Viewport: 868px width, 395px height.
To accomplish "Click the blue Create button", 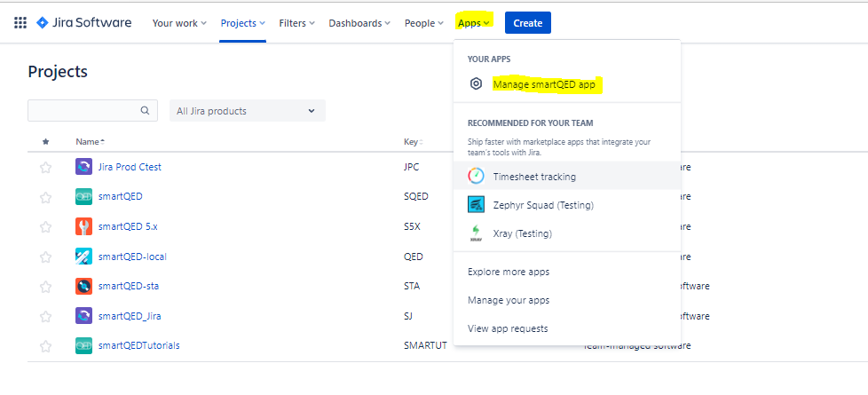I will [x=527, y=23].
